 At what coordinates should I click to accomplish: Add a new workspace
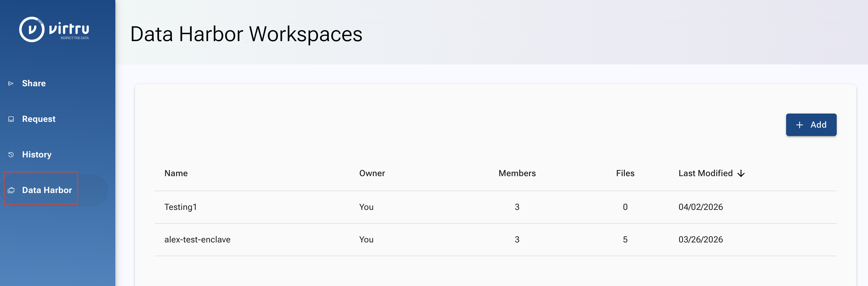tap(811, 125)
